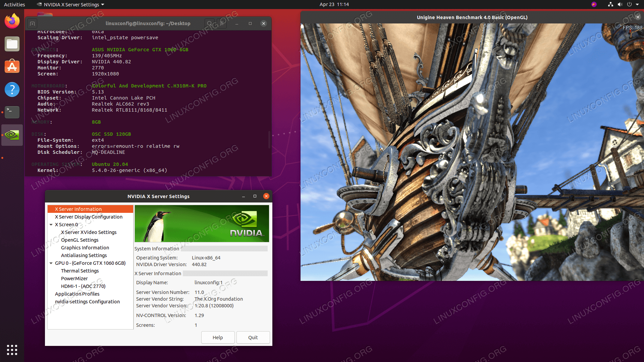This screenshot has width=644, height=362.
Task: Close NVIDIA X Server Settings window
Action: 266,196
